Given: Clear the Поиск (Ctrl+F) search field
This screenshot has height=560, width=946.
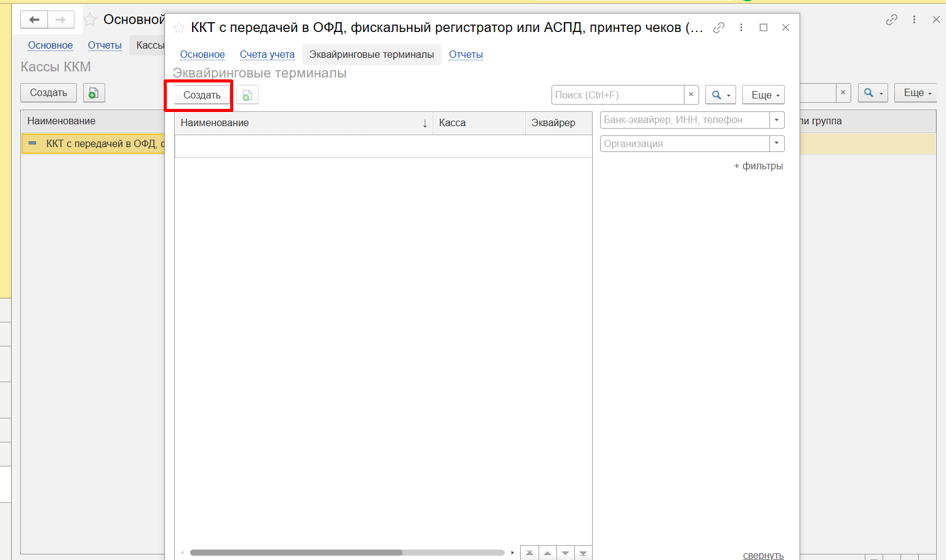Looking at the screenshot, I should coord(691,95).
